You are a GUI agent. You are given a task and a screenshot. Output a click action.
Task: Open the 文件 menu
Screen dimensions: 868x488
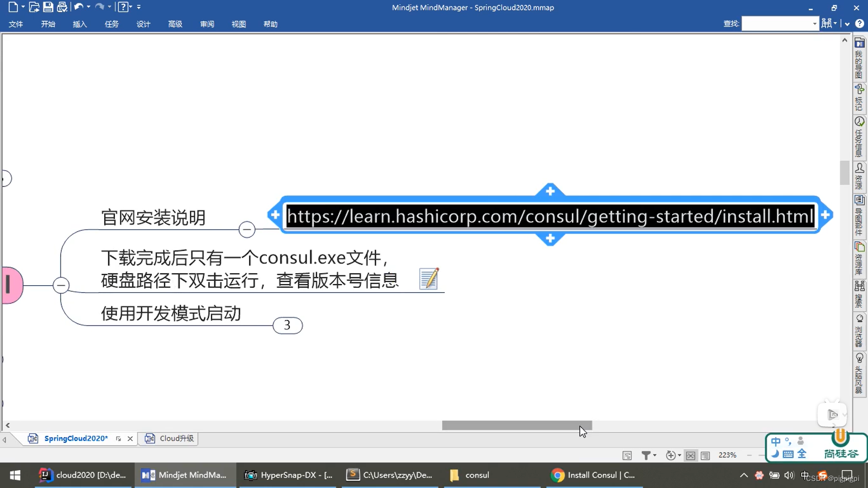(x=16, y=24)
